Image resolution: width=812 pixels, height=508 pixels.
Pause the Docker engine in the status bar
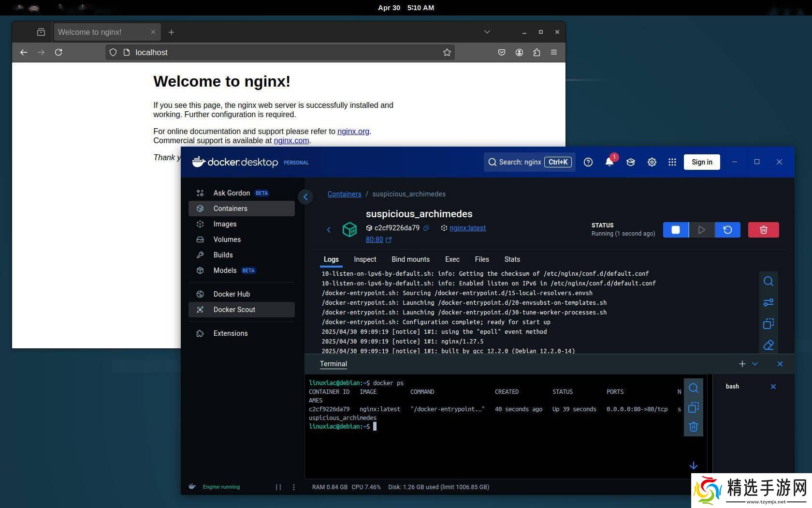click(278, 487)
